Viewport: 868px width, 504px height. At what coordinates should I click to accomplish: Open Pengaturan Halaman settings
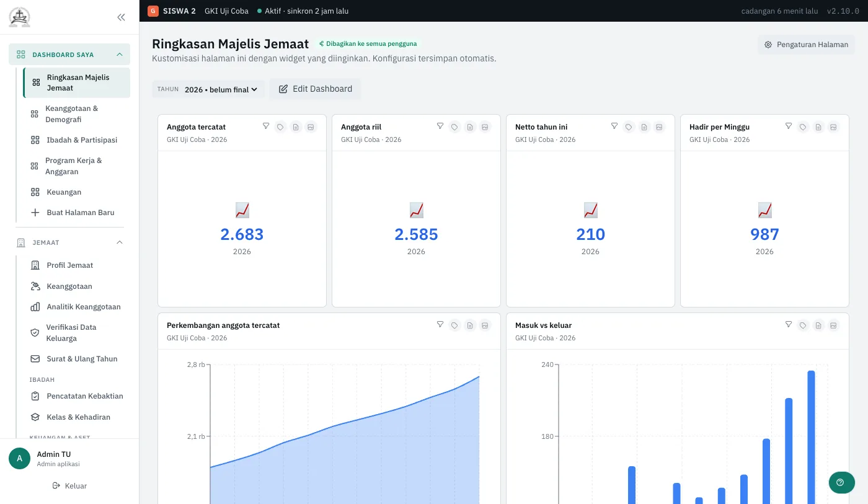coord(806,45)
